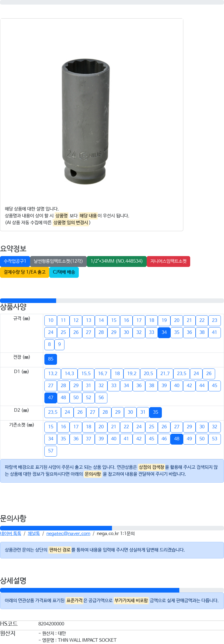Screen dimensions: 224x644
Task: Select the 34 size option in 규격
Action: pos(164,332)
